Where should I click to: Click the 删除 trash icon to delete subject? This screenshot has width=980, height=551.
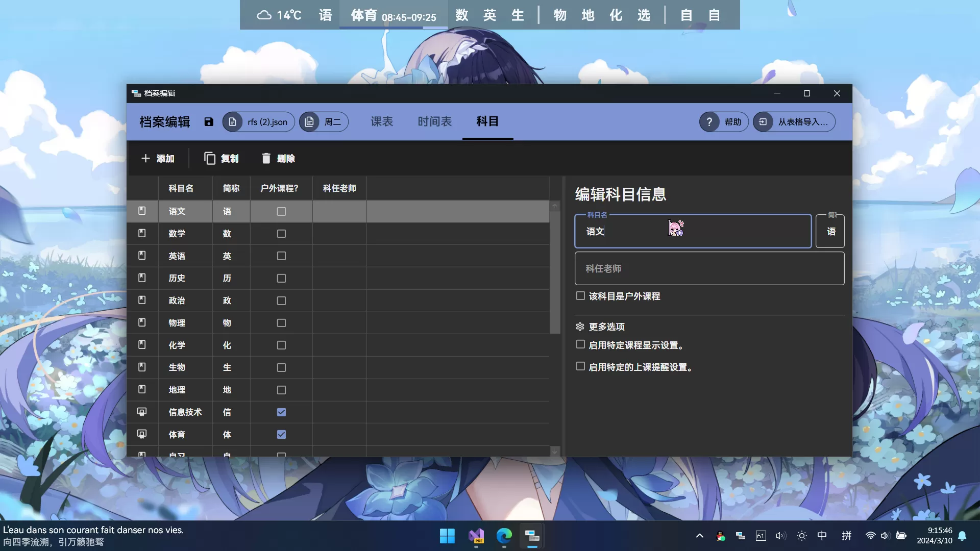coord(266,158)
